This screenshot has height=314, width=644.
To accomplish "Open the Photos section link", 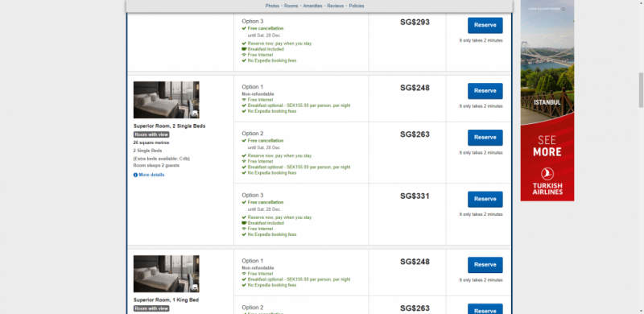I will click(x=272, y=6).
